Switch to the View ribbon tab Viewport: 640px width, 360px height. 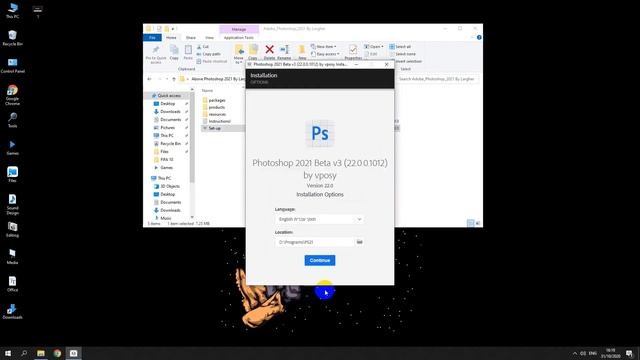(x=209, y=38)
